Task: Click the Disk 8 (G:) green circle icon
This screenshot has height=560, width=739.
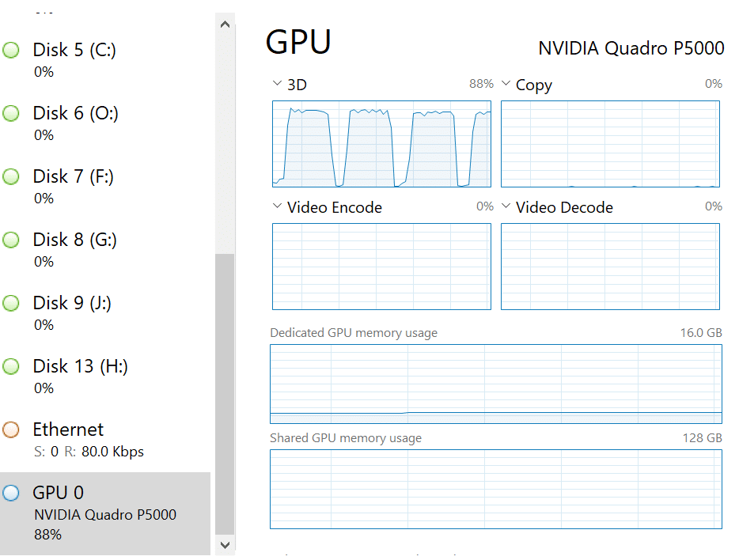Action: [x=11, y=240]
